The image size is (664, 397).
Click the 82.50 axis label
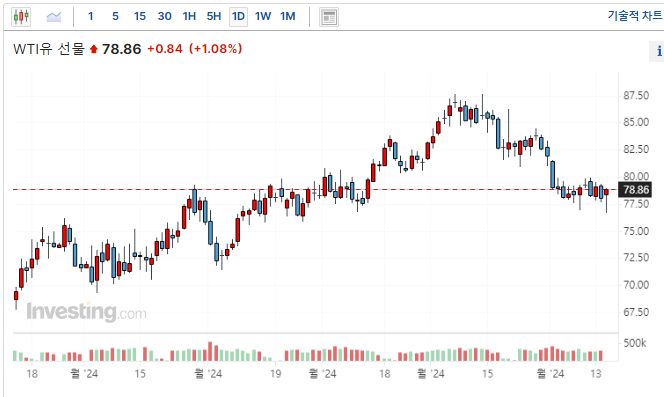pyautogui.click(x=636, y=149)
